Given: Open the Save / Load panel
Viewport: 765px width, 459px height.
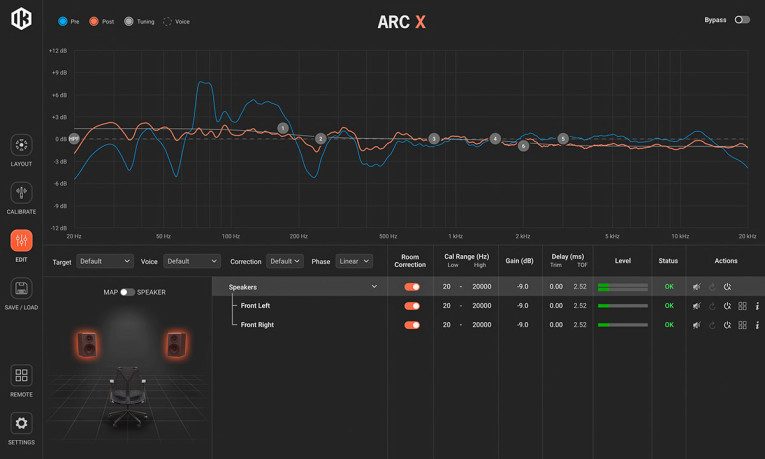Looking at the screenshot, I should [x=21, y=292].
